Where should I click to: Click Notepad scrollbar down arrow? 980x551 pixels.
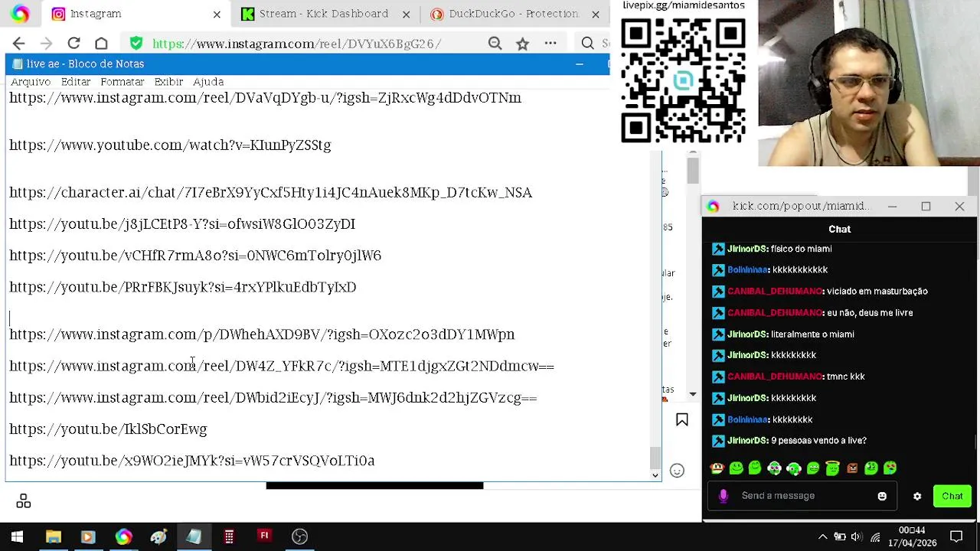click(655, 474)
